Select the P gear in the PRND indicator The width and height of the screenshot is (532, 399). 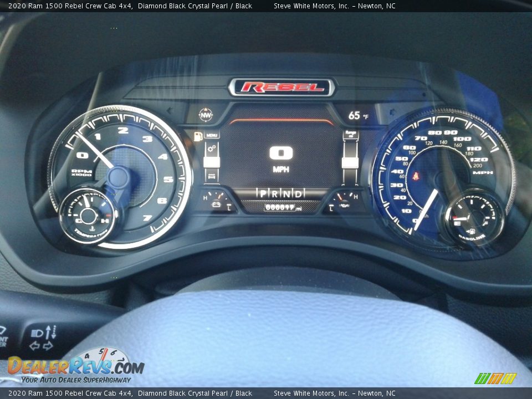click(x=263, y=193)
